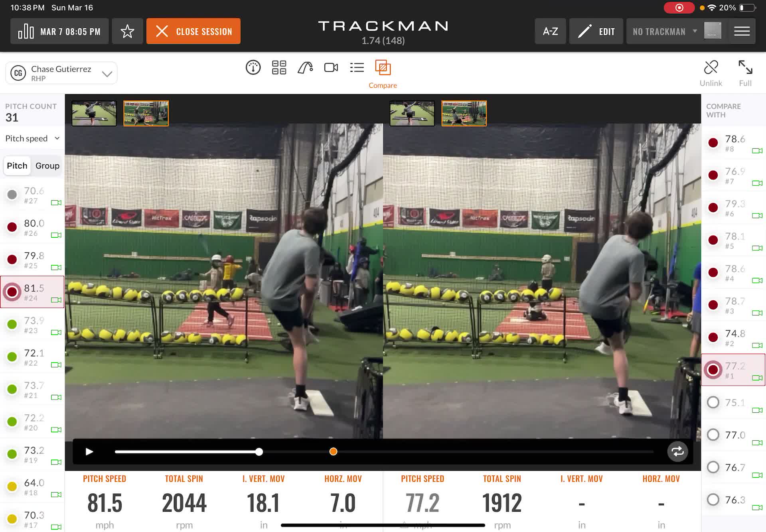Screen dimensions: 766x532
Task: Open the hamburger menu
Action: (x=742, y=31)
